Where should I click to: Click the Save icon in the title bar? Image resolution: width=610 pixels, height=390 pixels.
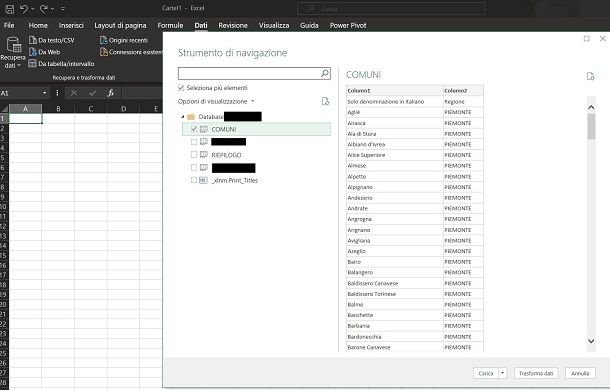click(x=9, y=9)
